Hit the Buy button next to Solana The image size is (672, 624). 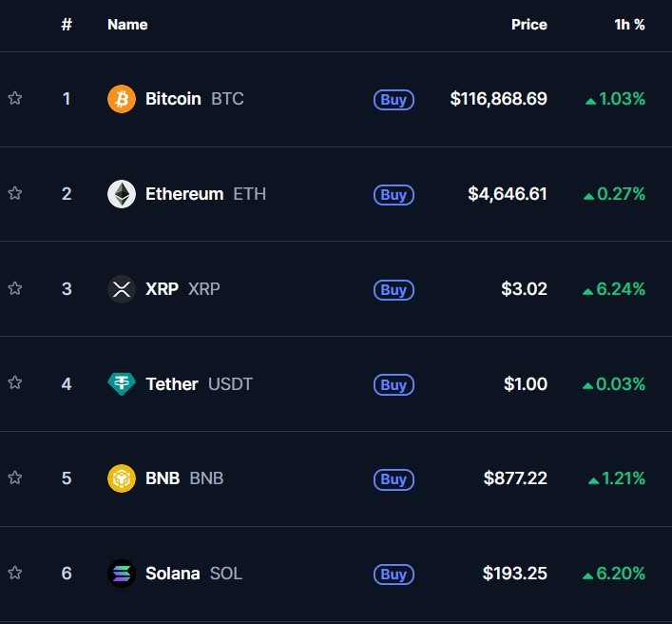pyautogui.click(x=394, y=575)
